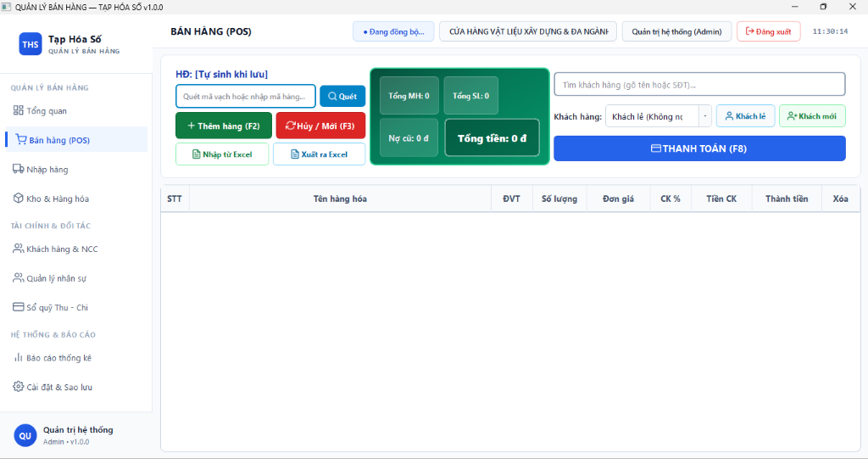The height and width of the screenshot is (459, 868).
Task: Click the bar chart icon for Báo cáo
Action: (x=19, y=357)
